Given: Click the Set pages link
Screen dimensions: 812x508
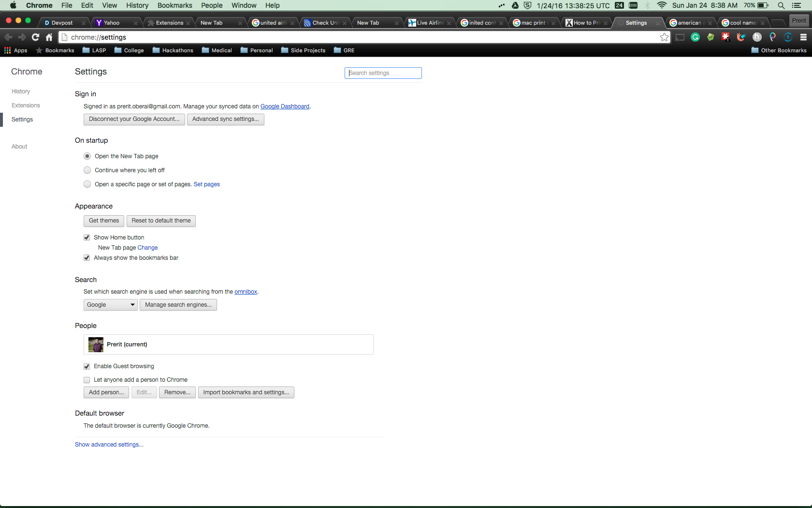Looking at the screenshot, I should click(207, 184).
